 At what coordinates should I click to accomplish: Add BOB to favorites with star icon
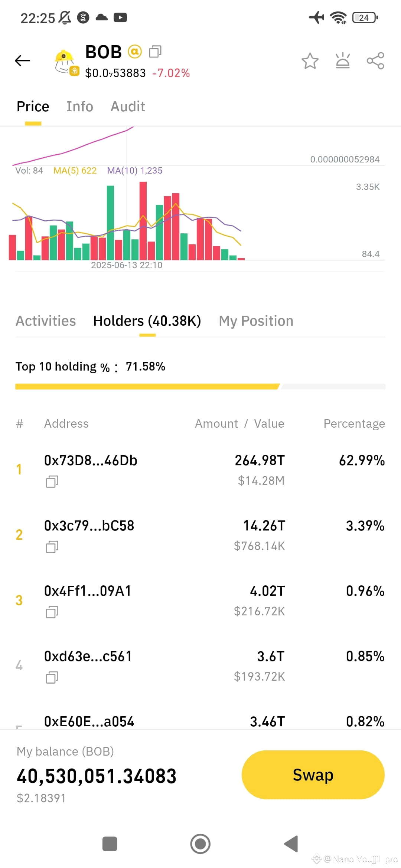pos(310,61)
